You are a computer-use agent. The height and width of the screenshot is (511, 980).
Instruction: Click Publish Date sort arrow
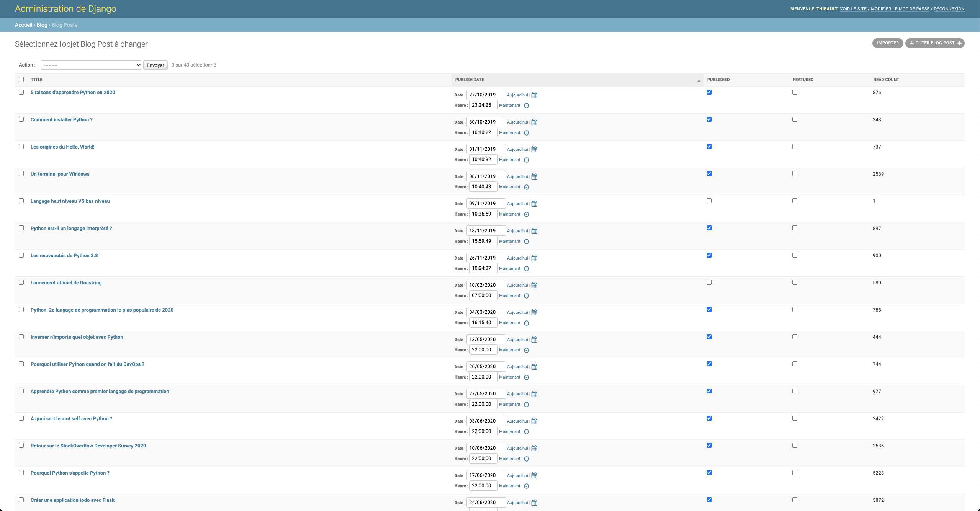pyautogui.click(x=699, y=80)
